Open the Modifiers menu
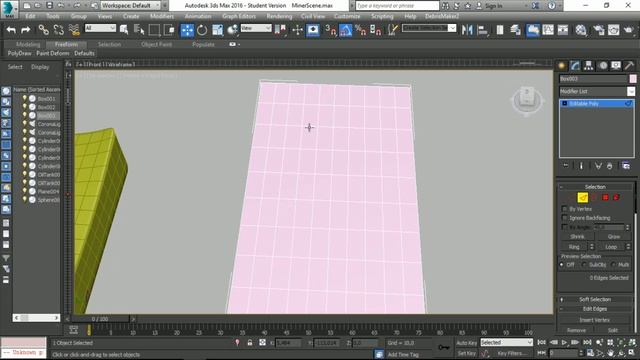This screenshot has height=360, width=640. 162,16
